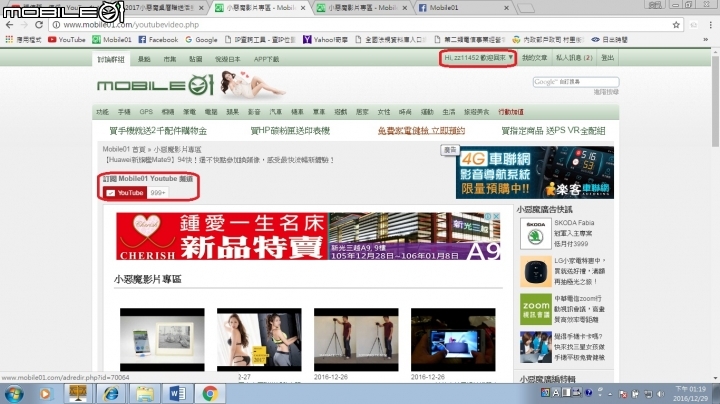Image resolution: width=720 pixels, height=404 pixels.
Task: Open the Facebook bookmark
Action: 158,39
